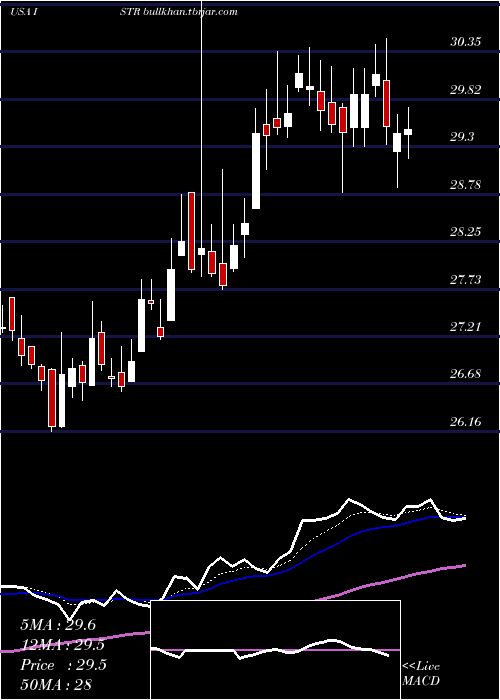The width and height of the screenshot is (500, 700).
Task: Click the 27.21 price axis label
Action: [466, 327]
